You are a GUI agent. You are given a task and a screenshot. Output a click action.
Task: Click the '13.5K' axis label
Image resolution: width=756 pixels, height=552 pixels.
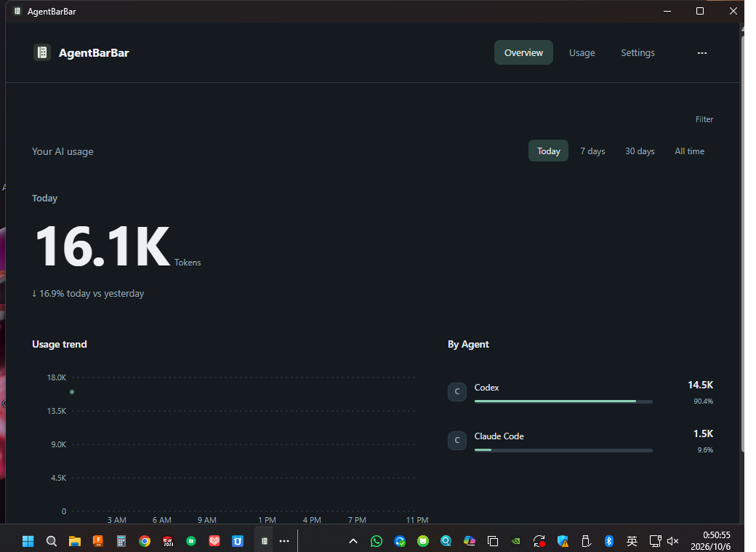coord(57,411)
